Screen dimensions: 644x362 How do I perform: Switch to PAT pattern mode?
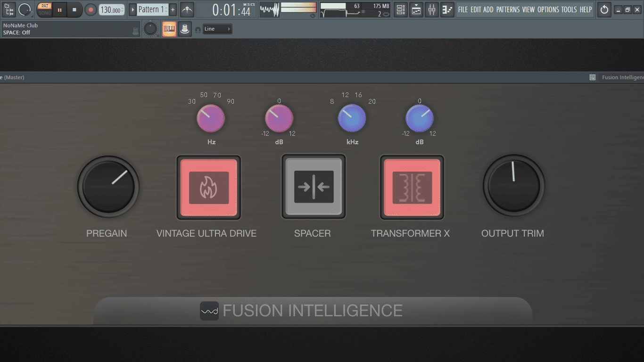(44, 6)
